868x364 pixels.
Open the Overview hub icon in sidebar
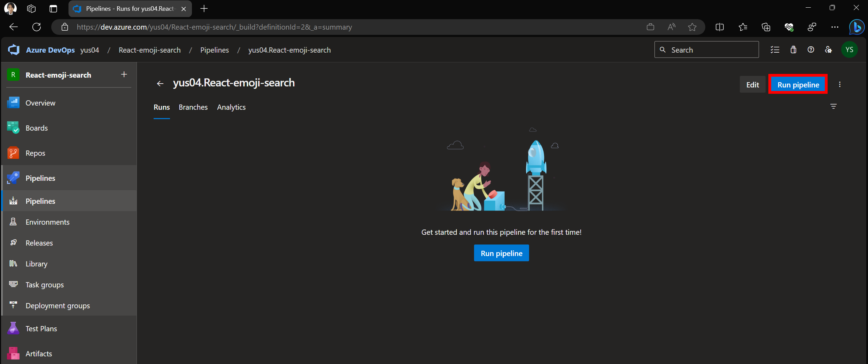[x=13, y=103]
